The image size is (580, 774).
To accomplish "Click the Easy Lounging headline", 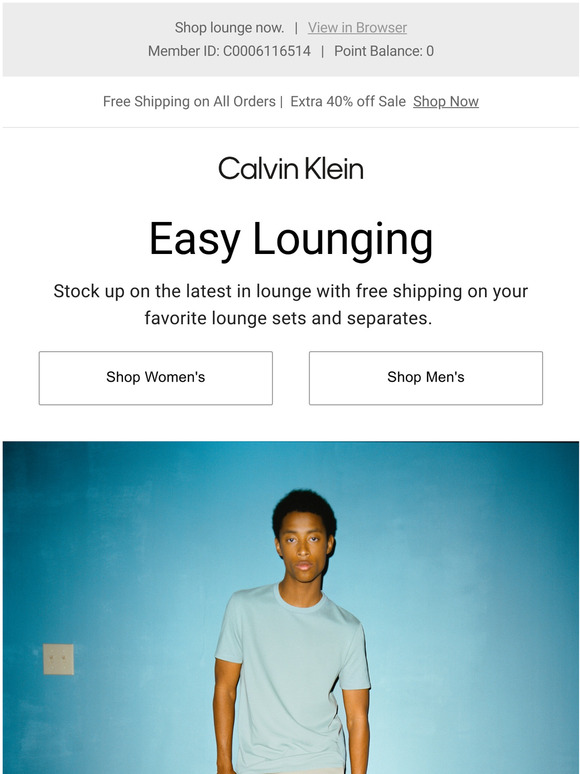I will click(x=291, y=240).
